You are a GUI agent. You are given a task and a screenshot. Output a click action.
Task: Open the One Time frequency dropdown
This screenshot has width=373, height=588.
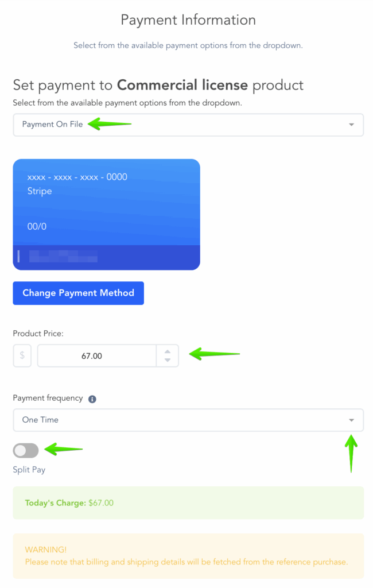(188, 420)
